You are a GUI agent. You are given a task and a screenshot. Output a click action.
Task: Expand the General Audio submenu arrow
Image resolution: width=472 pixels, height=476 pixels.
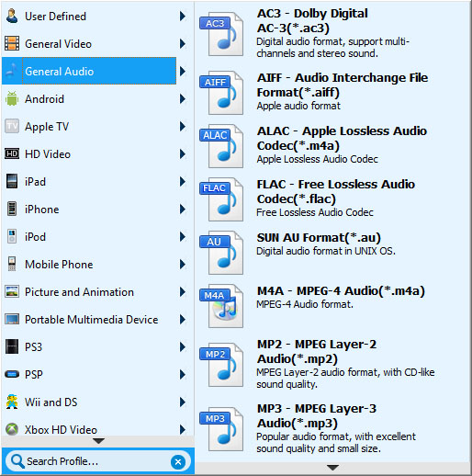coord(183,71)
